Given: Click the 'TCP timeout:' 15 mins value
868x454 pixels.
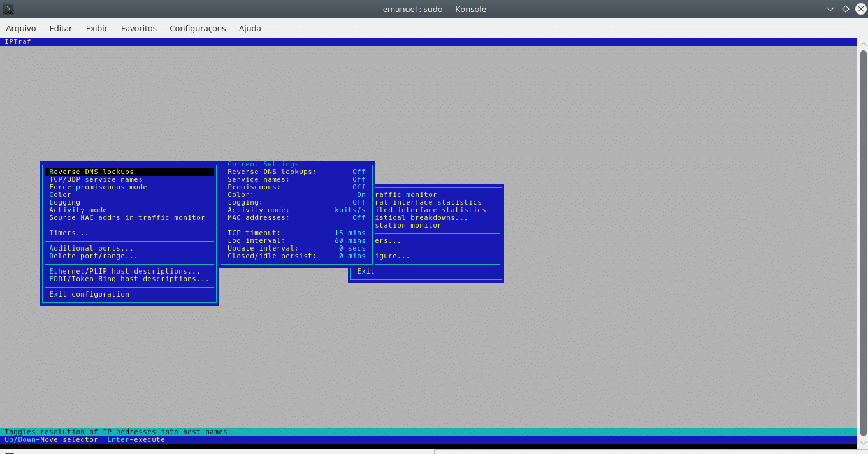Looking at the screenshot, I should tap(351, 233).
